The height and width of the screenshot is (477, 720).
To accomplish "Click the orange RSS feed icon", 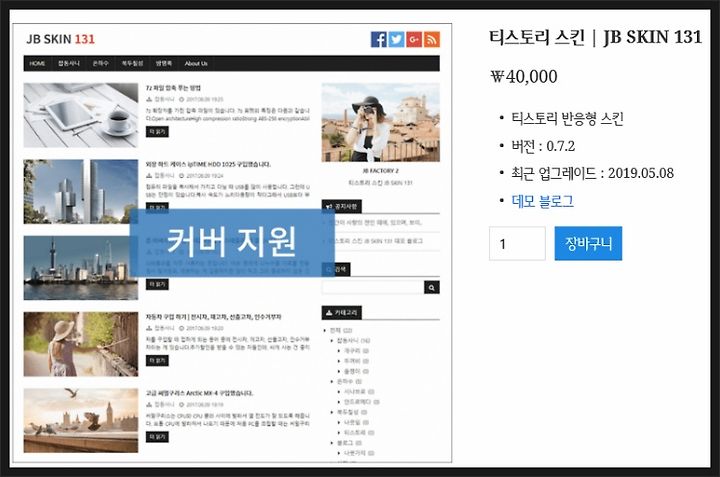I will pyautogui.click(x=432, y=39).
